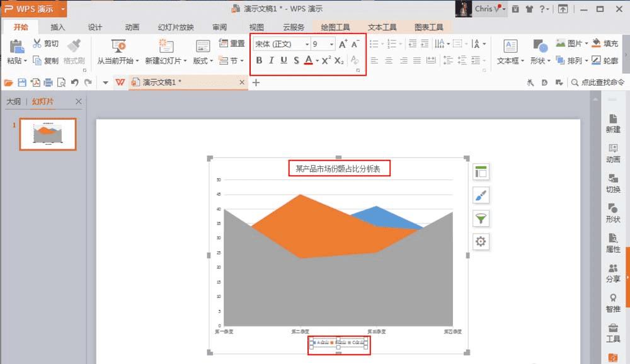The width and height of the screenshot is (630, 364).
Task: Switch to the 绘图工具 tab
Action: [x=335, y=27]
